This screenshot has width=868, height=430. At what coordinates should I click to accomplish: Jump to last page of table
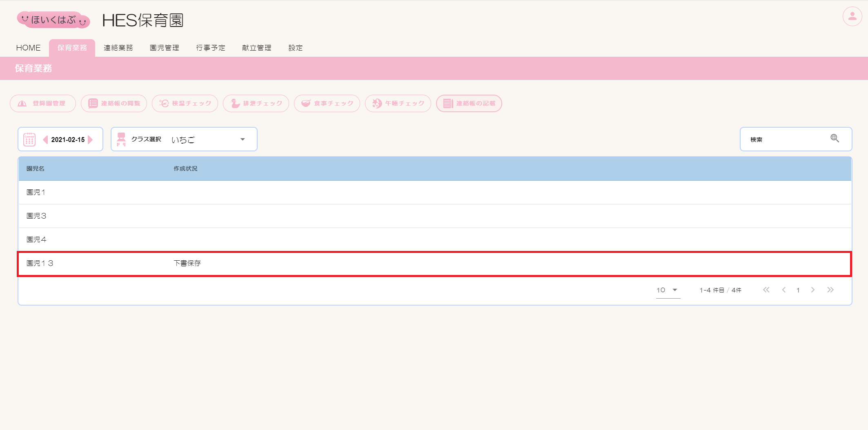[x=830, y=290]
